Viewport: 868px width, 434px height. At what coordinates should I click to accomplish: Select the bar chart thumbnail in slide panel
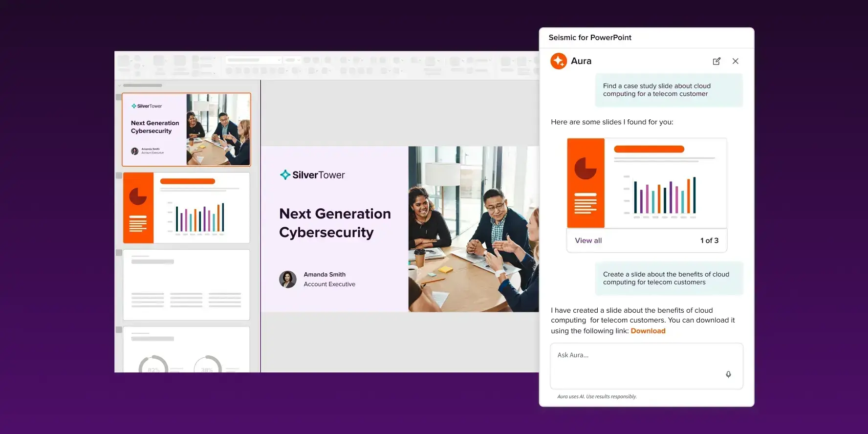pos(186,208)
